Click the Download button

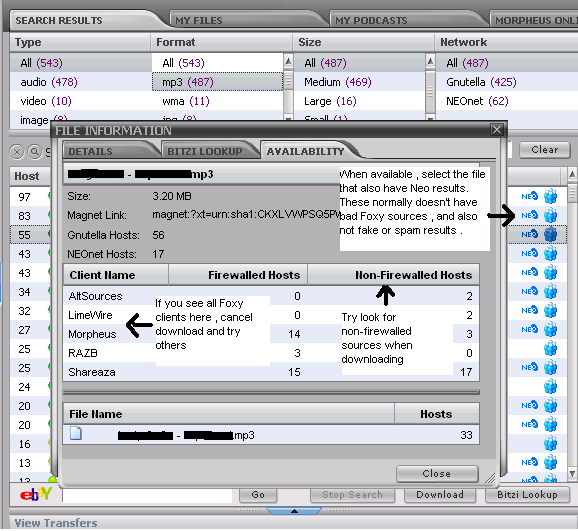coord(440,494)
